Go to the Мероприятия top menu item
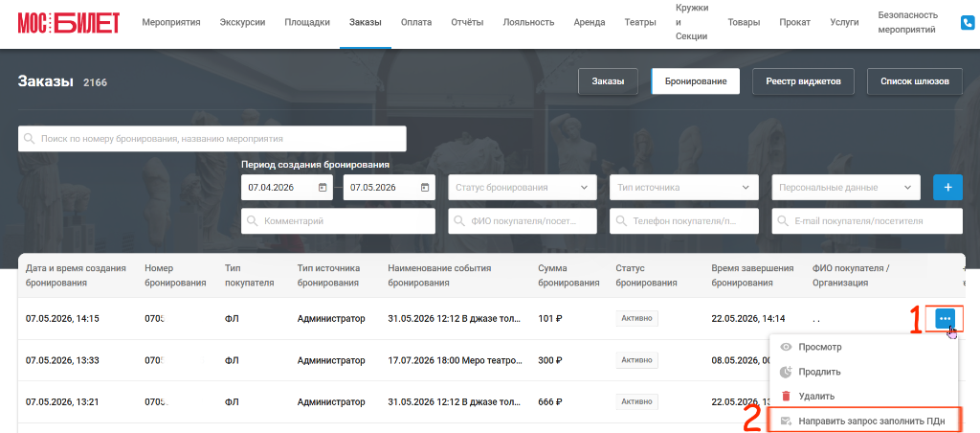The width and height of the screenshot is (980, 433). (x=171, y=23)
